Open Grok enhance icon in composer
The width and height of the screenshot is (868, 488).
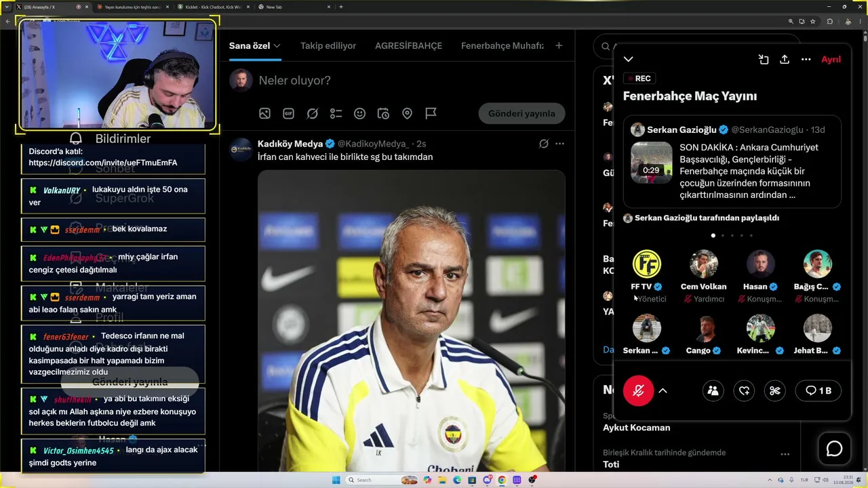coord(312,114)
